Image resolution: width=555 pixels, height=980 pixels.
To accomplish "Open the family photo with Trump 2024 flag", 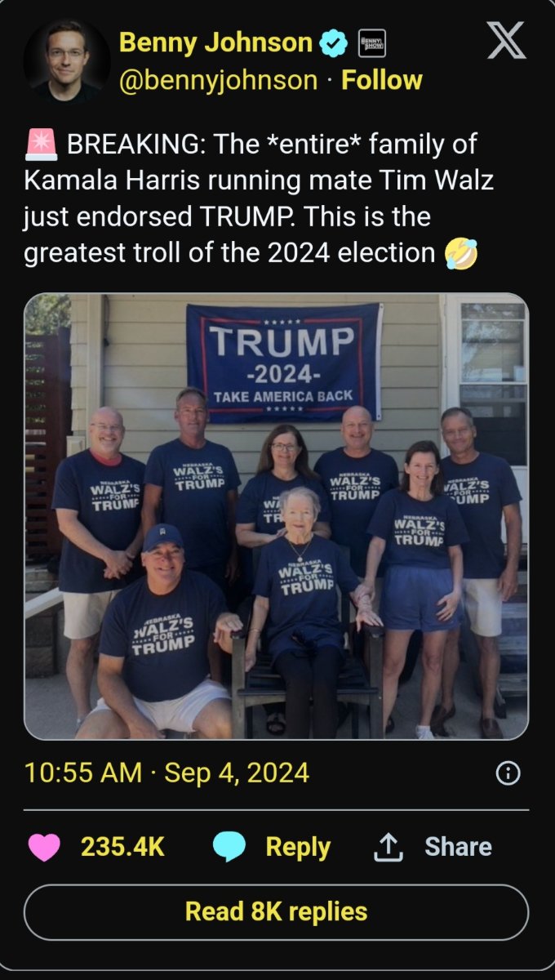I will tap(277, 516).
